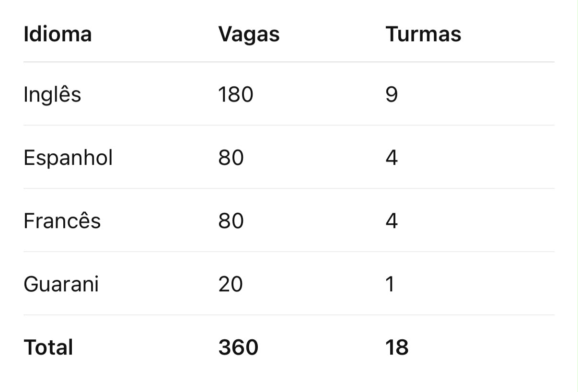Click the Inglês turmas value 9
This screenshot has height=392, width=578.
[x=392, y=94]
